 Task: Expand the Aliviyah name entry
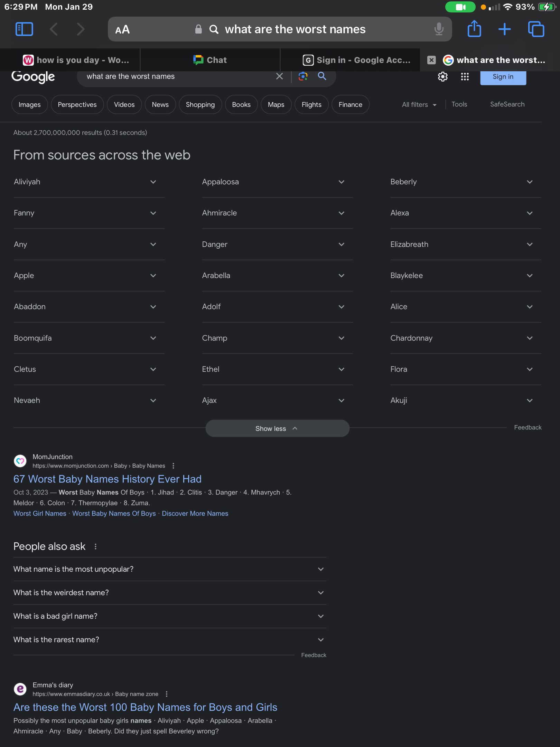click(x=153, y=182)
